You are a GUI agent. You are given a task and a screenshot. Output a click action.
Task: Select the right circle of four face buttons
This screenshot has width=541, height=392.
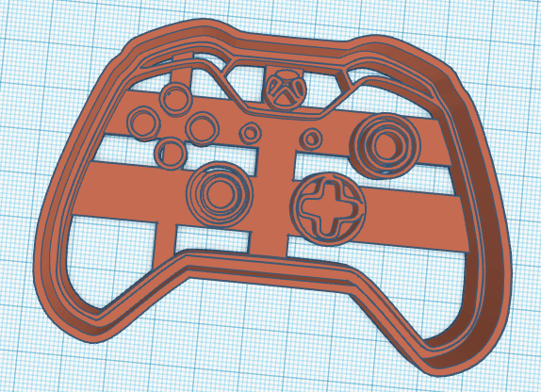coord(203,128)
